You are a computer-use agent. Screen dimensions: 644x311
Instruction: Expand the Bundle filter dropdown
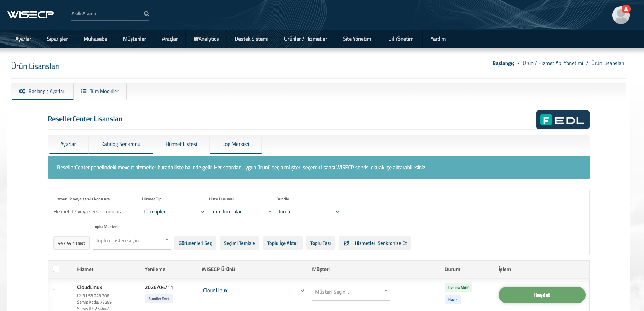308,212
